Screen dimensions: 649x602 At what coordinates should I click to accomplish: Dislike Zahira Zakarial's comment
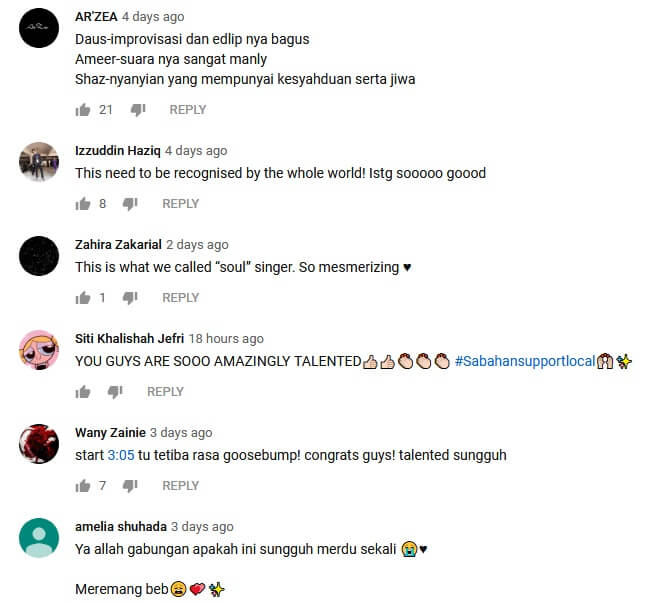[130, 298]
